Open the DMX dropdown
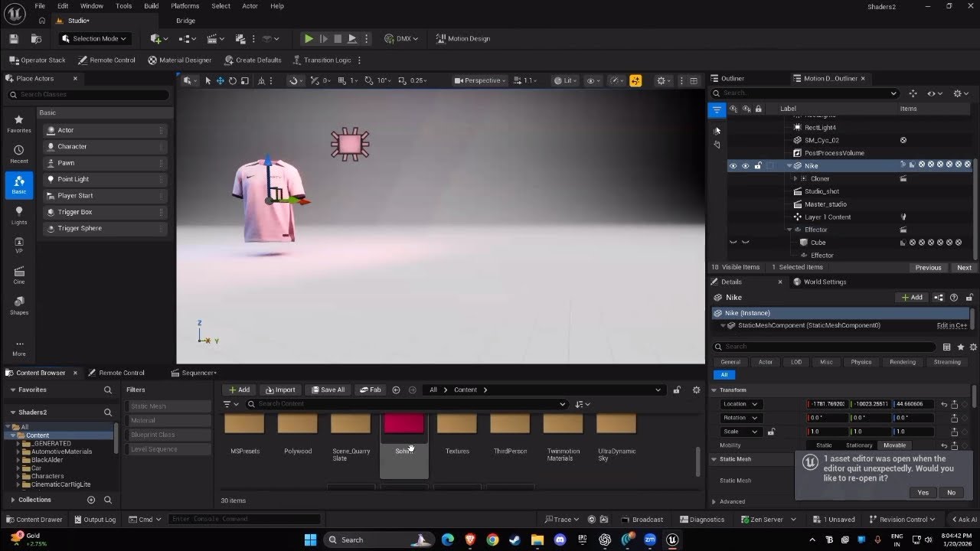Screen dimensions: 980x551 (401, 38)
